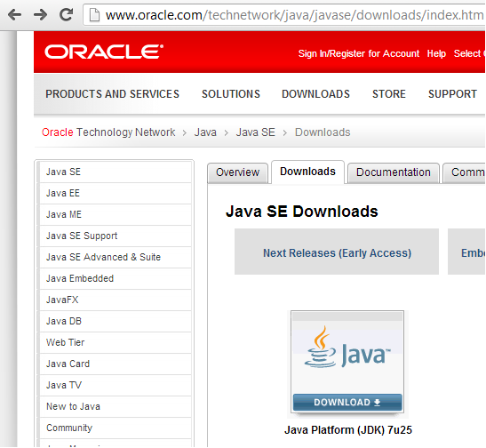486x448 pixels.
Task: Open Java Embedded sidebar item
Action: [x=116, y=279]
